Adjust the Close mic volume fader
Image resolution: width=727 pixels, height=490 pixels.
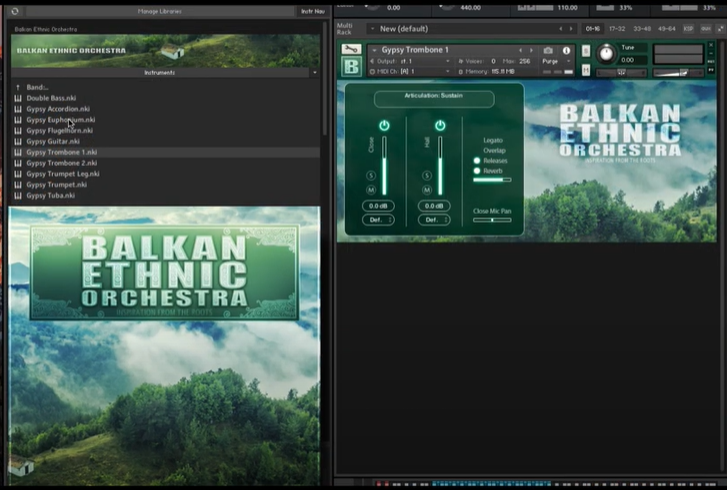point(384,166)
